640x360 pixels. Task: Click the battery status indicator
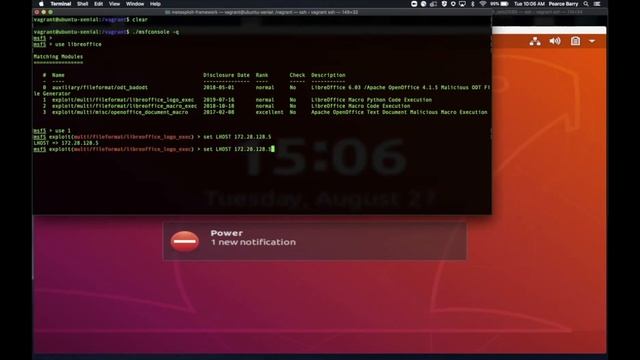tap(500, 4)
